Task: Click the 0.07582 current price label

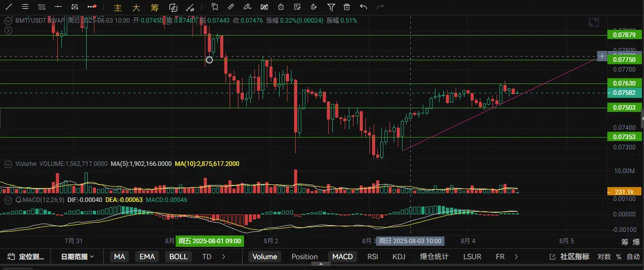Action: pos(624,93)
